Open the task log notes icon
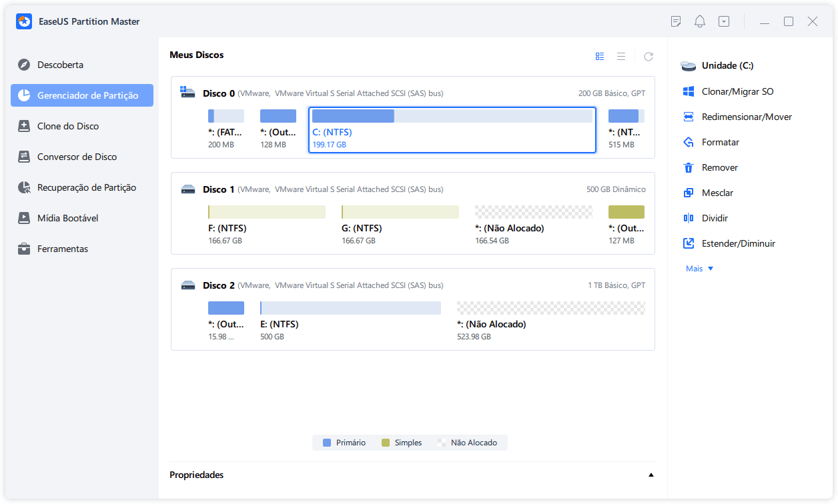This screenshot has width=838, height=504. pyautogui.click(x=676, y=21)
